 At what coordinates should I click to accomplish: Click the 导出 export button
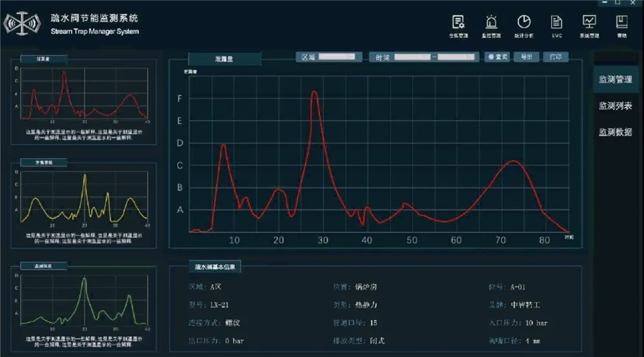tap(526, 57)
